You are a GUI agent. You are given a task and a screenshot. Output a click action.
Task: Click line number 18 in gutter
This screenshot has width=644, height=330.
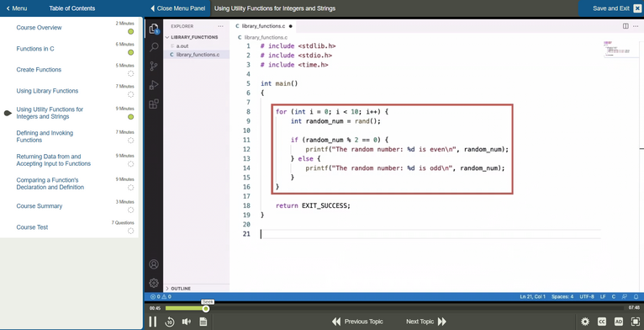click(x=246, y=205)
